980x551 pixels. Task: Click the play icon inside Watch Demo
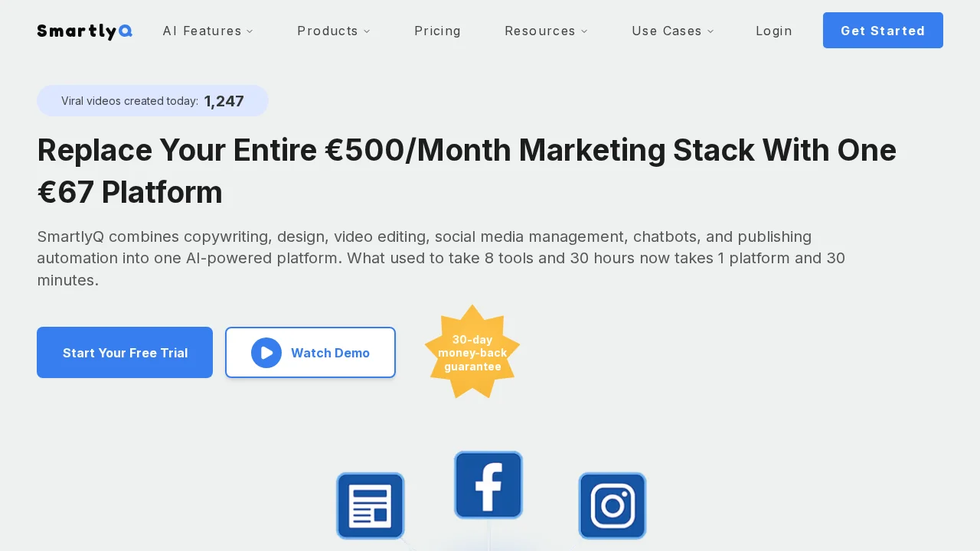[x=266, y=353]
